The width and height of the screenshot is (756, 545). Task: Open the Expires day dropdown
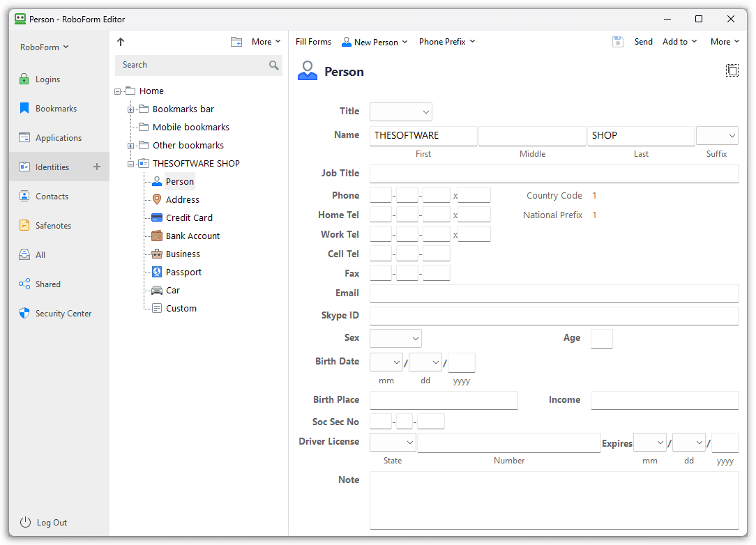click(688, 442)
